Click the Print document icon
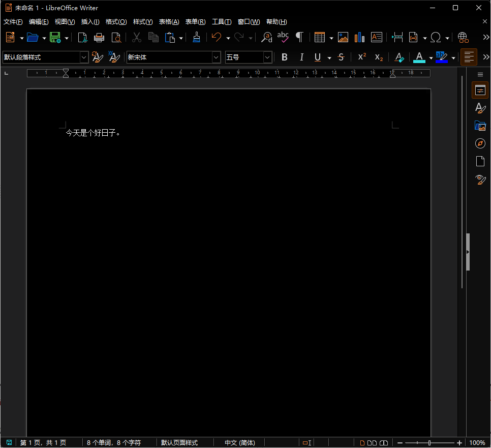The image size is (491, 448). [99, 38]
